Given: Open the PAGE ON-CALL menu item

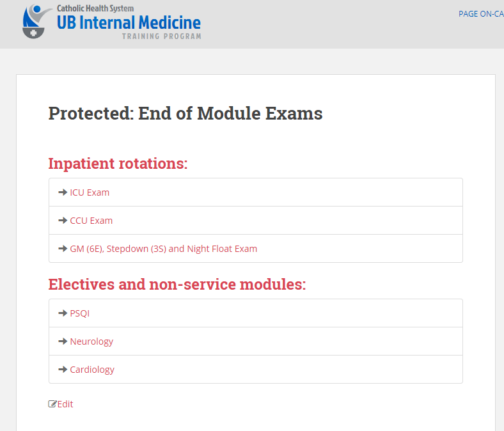Looking at the screenshot, I should tap(481, 14).
